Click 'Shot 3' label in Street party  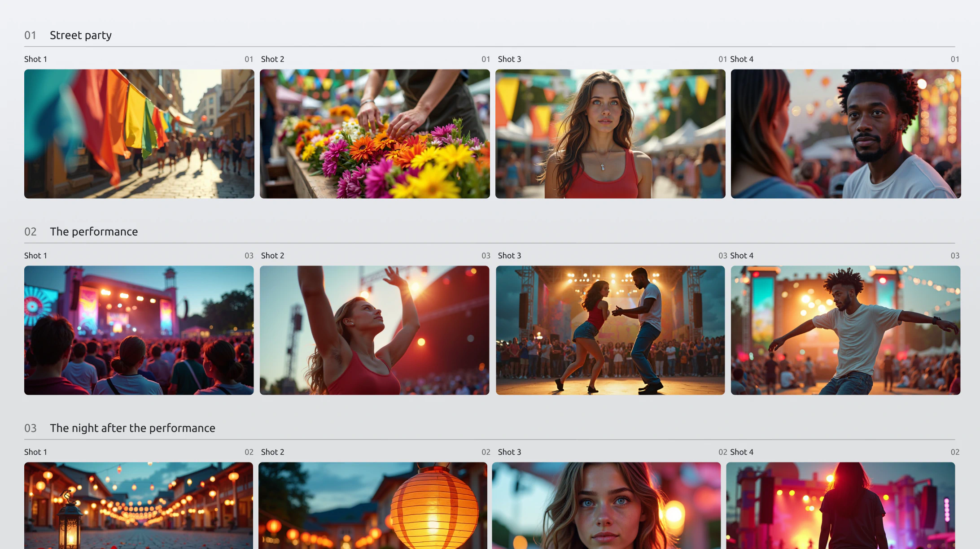click(x=509, y=59)
